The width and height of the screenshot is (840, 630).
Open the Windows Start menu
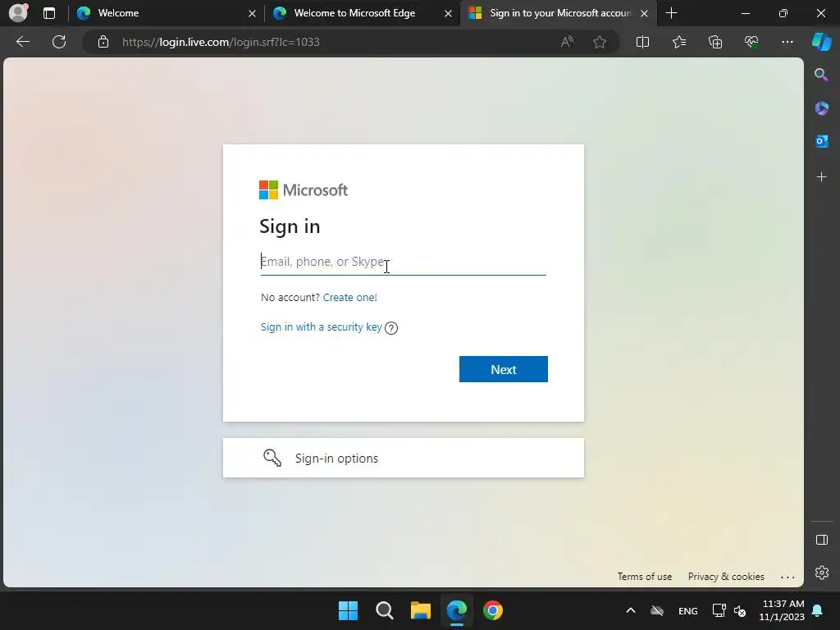(x=348, y=610)
